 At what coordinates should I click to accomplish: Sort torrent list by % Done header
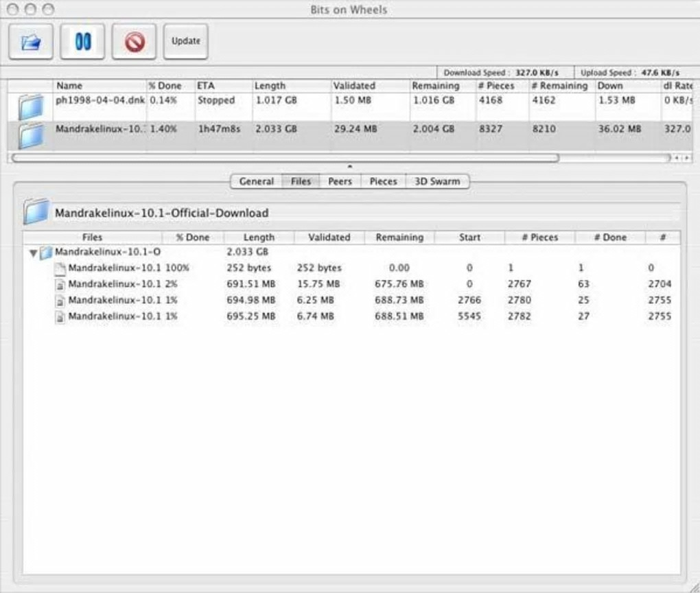coord(170,86)
